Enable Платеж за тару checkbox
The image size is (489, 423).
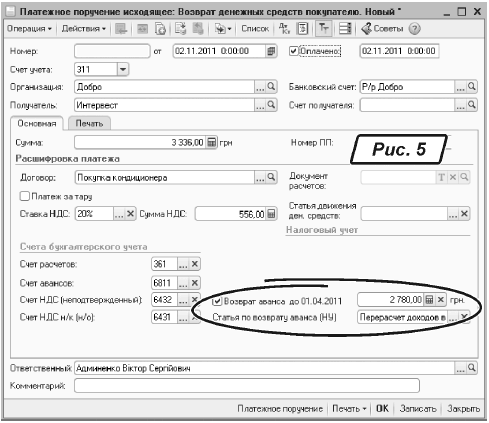tap(25, 196)
